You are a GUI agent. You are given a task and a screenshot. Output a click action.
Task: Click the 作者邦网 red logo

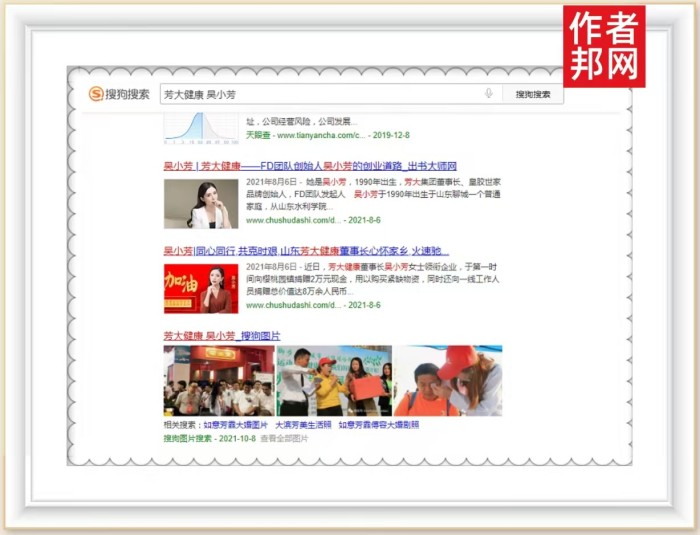click(x=603, y=46)
